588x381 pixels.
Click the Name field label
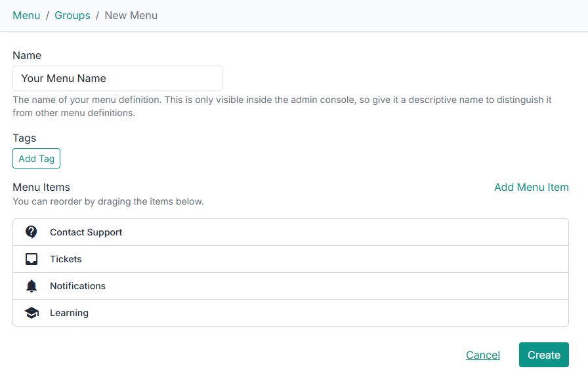(x=27, y=56)
